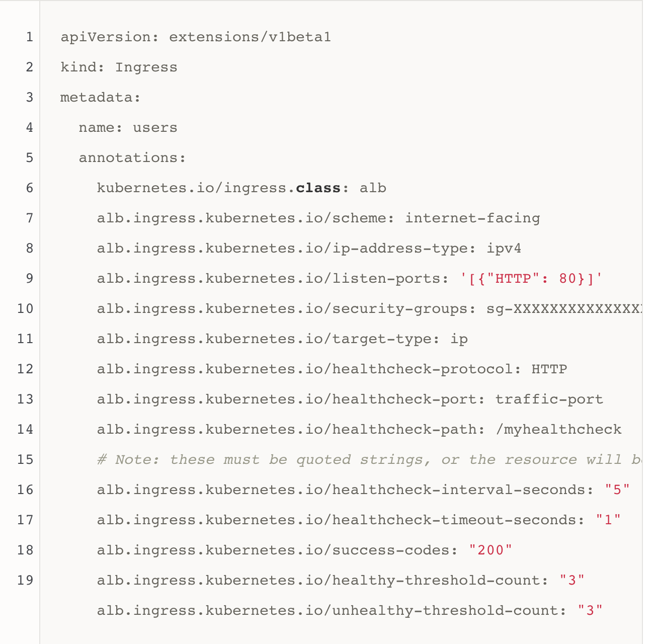Click the Ingress kind value
This screenshot has width=654, height=644.
(146, 67)
